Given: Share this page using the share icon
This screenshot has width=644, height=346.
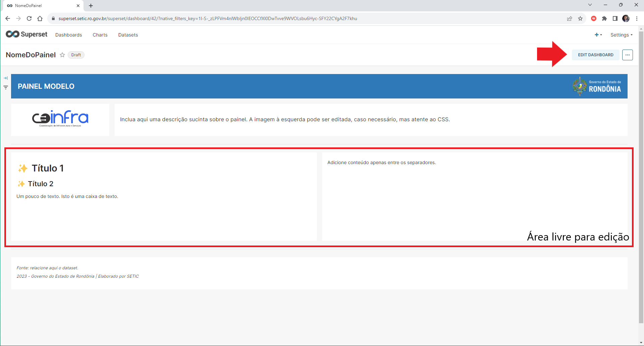Looking at the screenshot, I should (570, 18).
